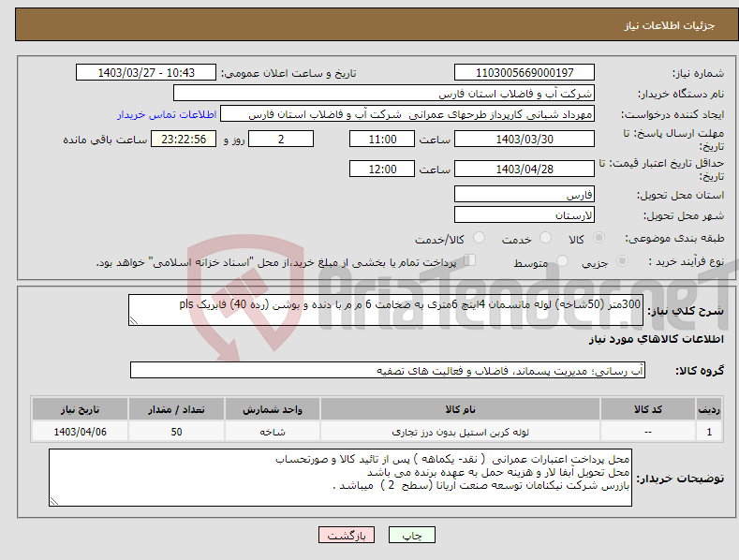Click the validity time field 12:00
Screen dimensions: 739x560
[382, 169]
